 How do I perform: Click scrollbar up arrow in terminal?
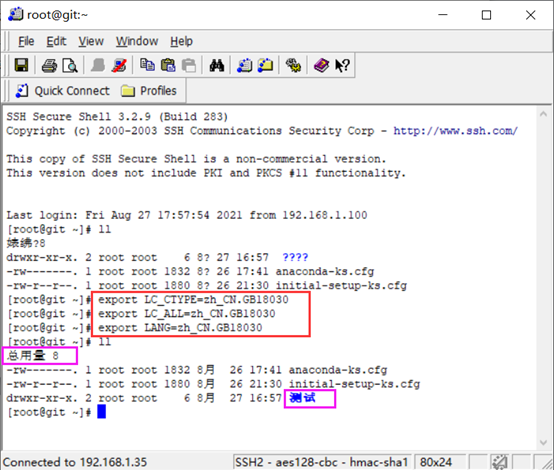pos(543,114)
